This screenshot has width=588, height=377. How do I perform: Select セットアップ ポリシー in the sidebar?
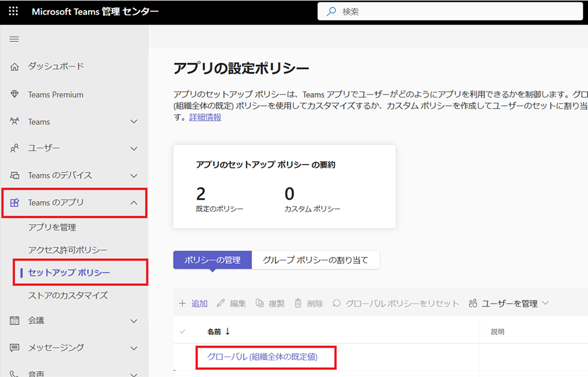coord(69,272)
